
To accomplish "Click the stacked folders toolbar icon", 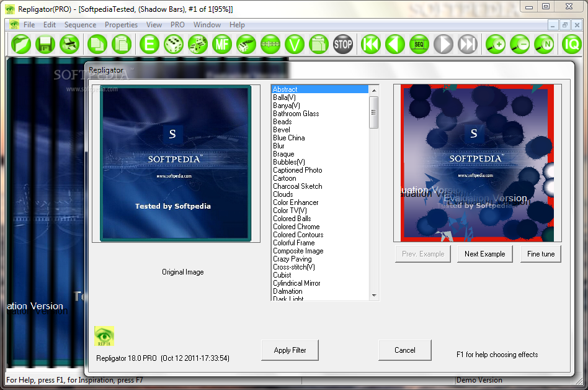I will [319, 44].
